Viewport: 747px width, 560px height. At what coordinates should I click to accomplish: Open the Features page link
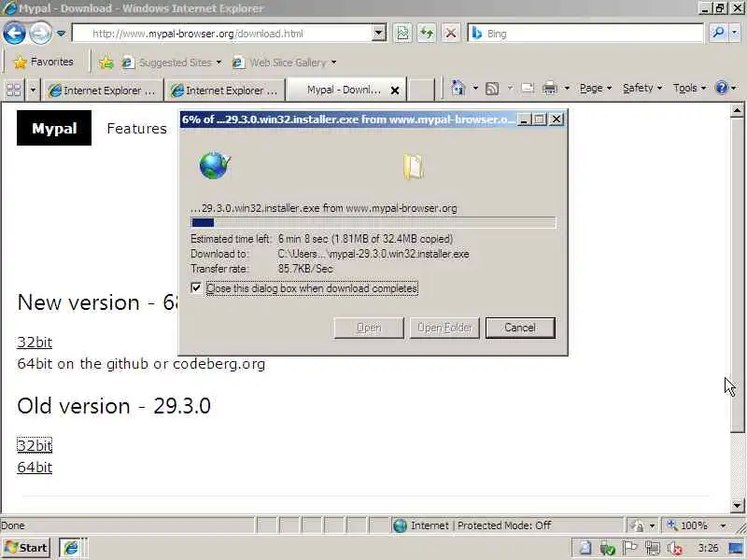click(136, 129)
